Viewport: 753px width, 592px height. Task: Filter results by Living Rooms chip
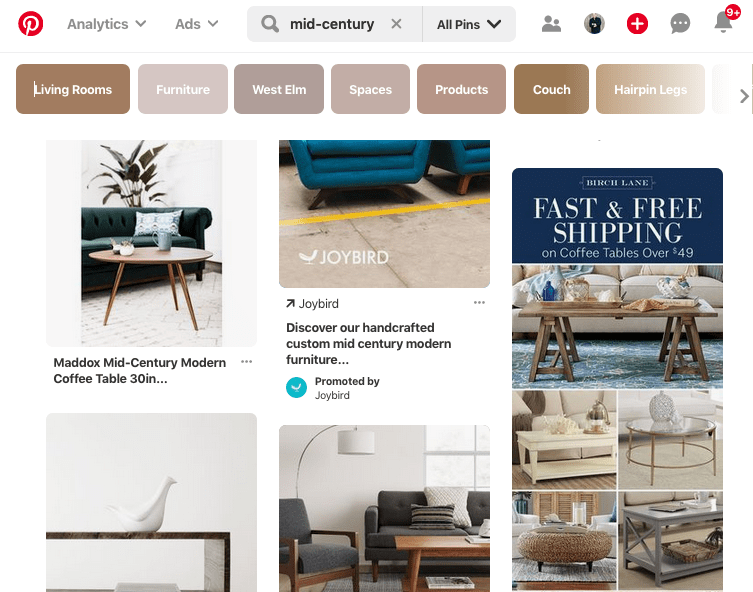tap(73, 89)
